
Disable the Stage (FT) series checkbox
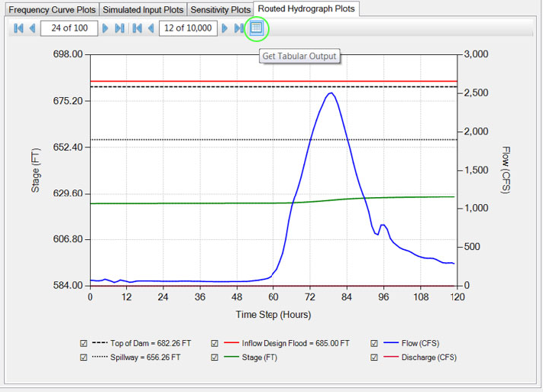click(214, 357)
